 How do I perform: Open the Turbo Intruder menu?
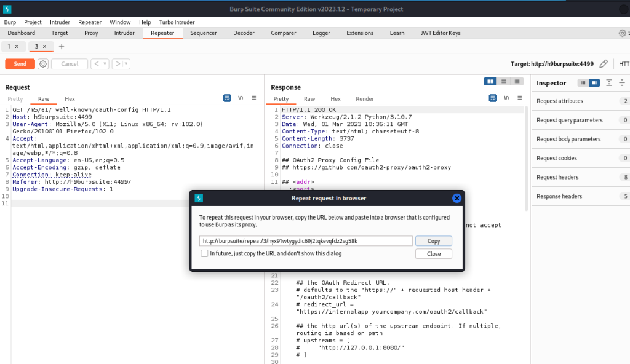click(177, 22)
